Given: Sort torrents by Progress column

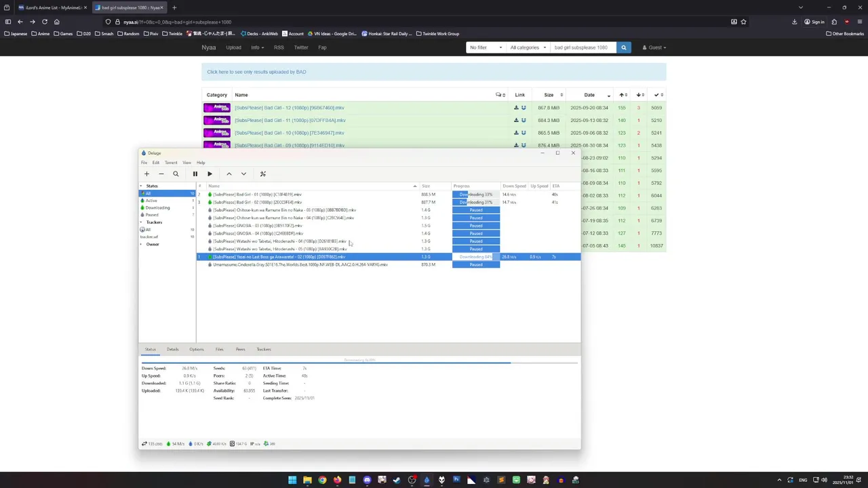Looking at the screenshot, I should click(x=476, y=186).
